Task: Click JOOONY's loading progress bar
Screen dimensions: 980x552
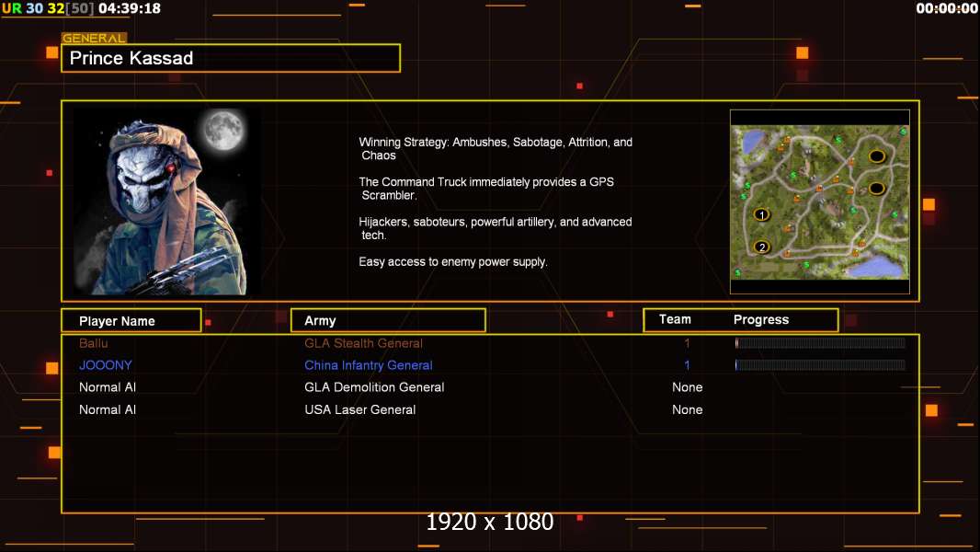Action: click(820, 364)
